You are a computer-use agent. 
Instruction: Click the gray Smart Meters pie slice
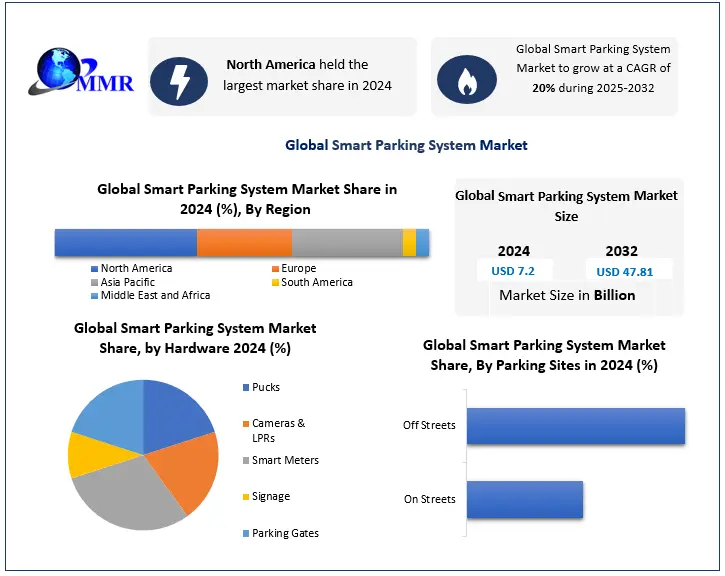coord(125,493)
